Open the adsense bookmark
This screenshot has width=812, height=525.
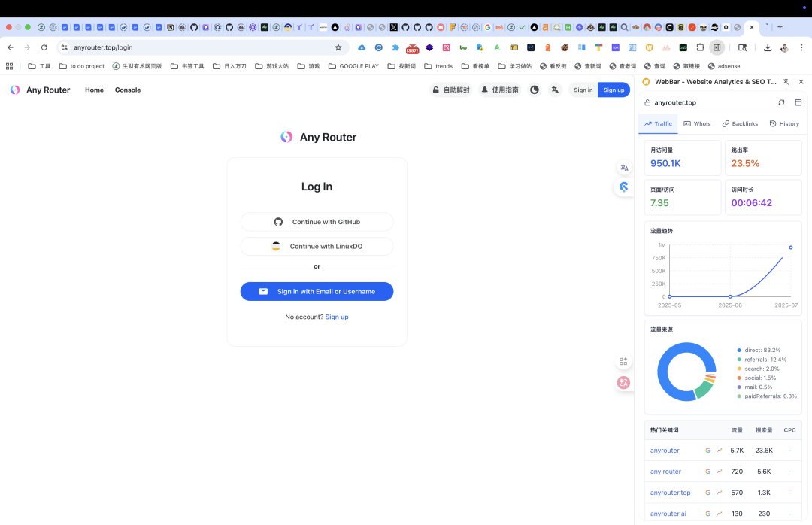(x=724, y=66)
